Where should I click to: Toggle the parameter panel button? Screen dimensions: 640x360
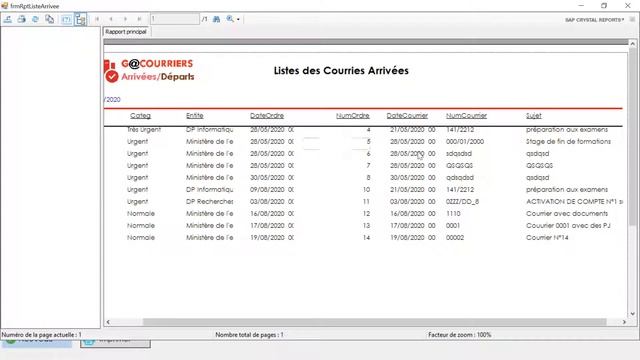coord(66,19)
